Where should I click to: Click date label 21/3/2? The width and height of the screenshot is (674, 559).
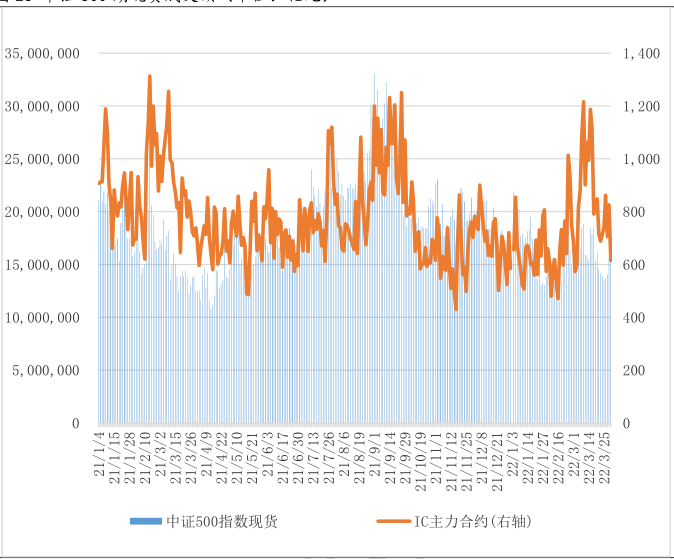(160, 454)
